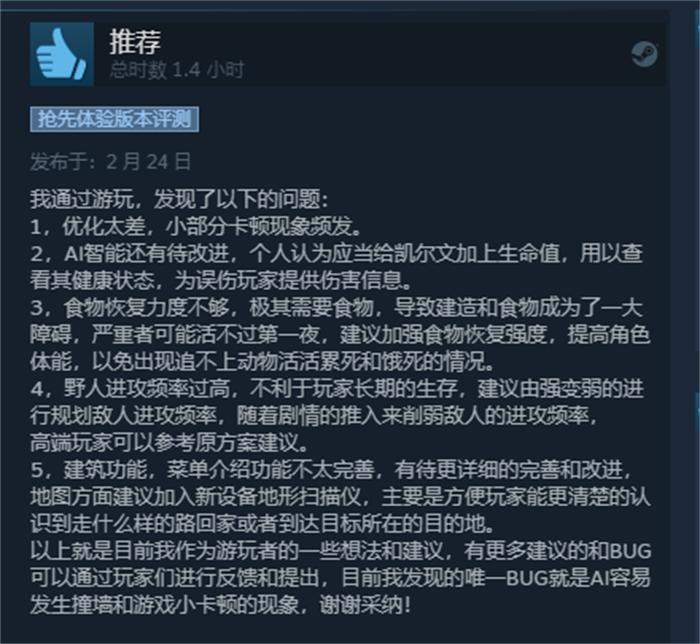Click the closing line starting 以上就是目前我作为游玩者

(x=341, y=551)
